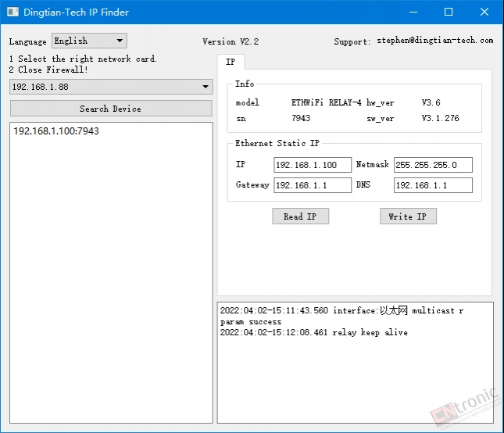
Task: Click the Netmask field 255.255.255.0
Action: (433, 165)
